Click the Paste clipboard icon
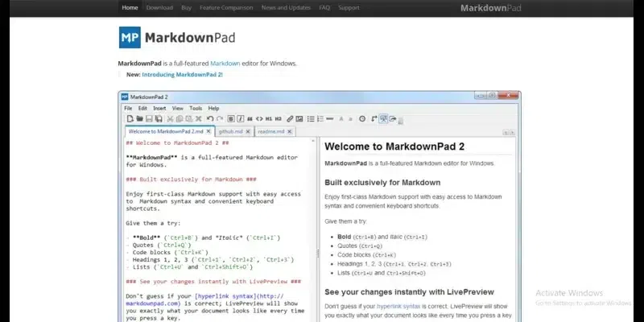 pyautogui.click(x=189, y=118)
